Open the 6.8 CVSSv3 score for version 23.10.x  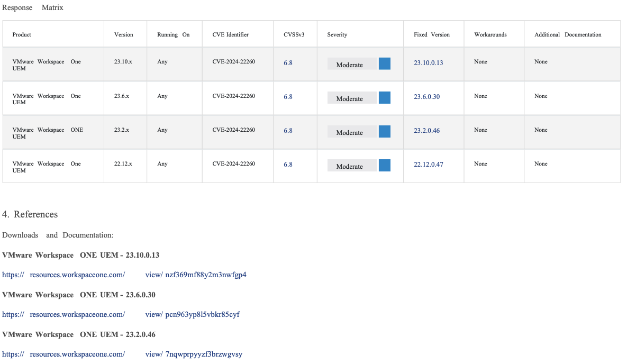tap(288, 63)
